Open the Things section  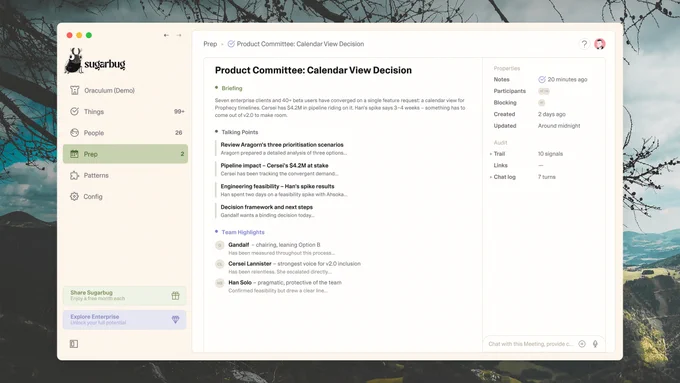[125, 111]
